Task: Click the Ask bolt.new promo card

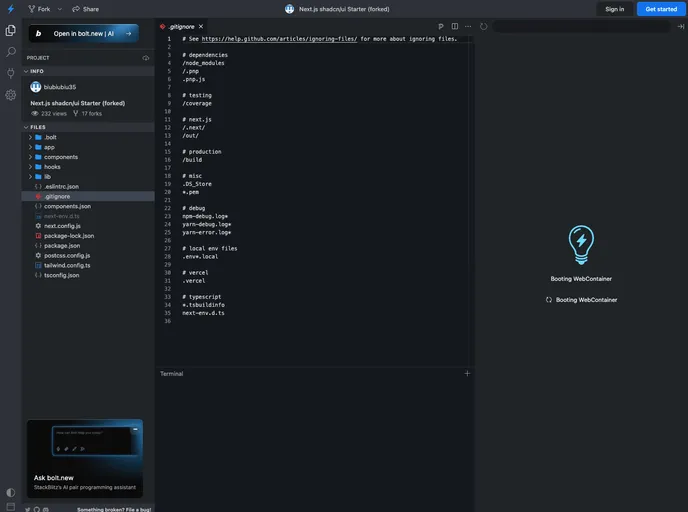Action: pos(85,458)
